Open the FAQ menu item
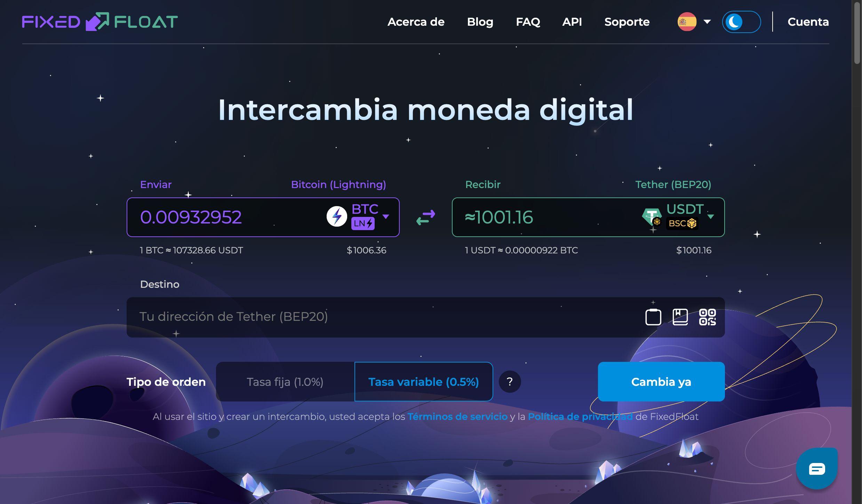This screenshot has width=862, height=504. click(528, 22)
